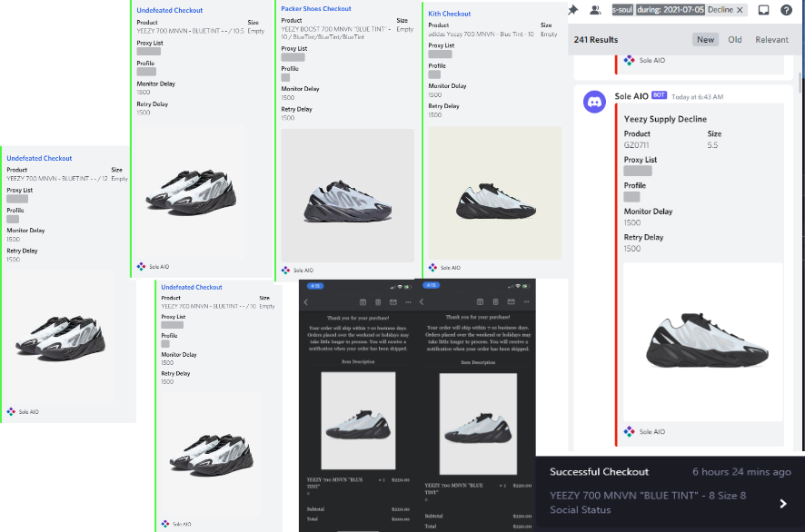Click the 241 Results count
Viewport: 805px width, 532px height.
pyautogui.click(x=595, y=40)
